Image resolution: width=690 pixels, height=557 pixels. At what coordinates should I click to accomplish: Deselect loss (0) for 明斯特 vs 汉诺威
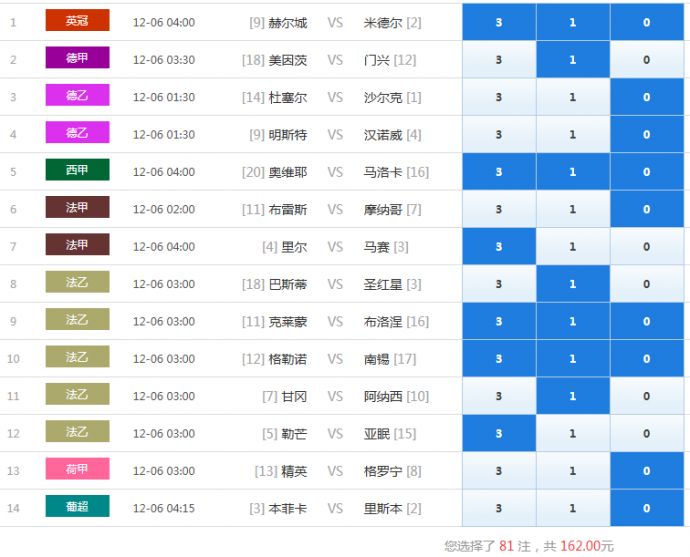[646, 134]
